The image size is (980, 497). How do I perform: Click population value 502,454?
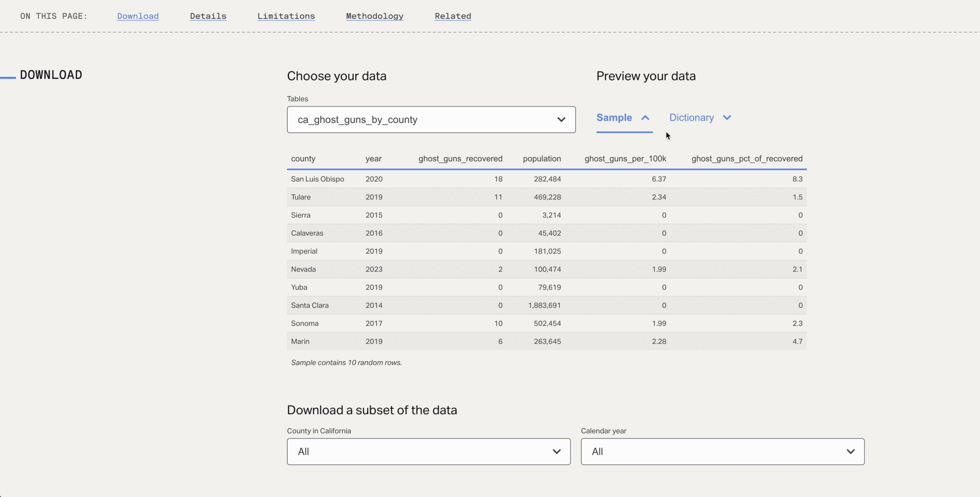click(547, 323)
